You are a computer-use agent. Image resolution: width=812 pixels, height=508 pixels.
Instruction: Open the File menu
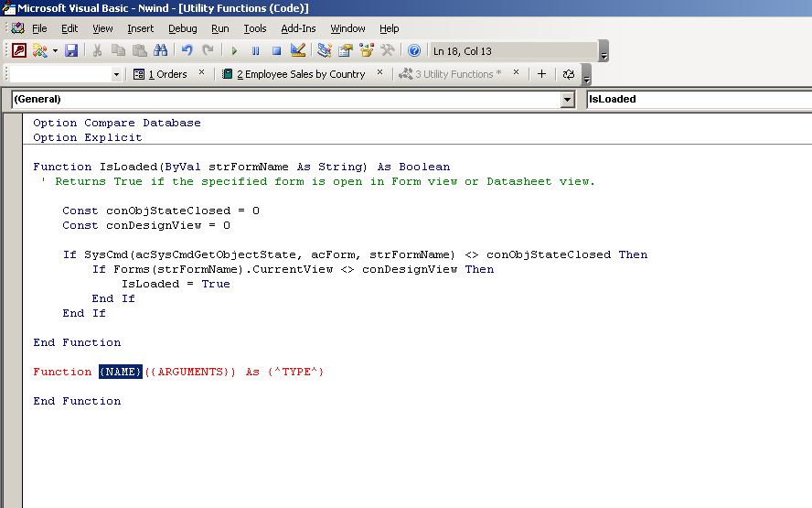[x=39, y=28]
